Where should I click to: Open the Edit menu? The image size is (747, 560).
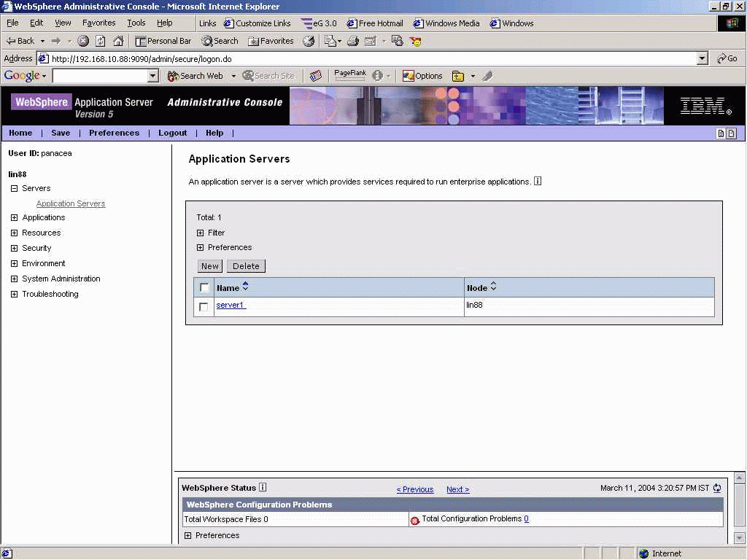tap(36, 23)
